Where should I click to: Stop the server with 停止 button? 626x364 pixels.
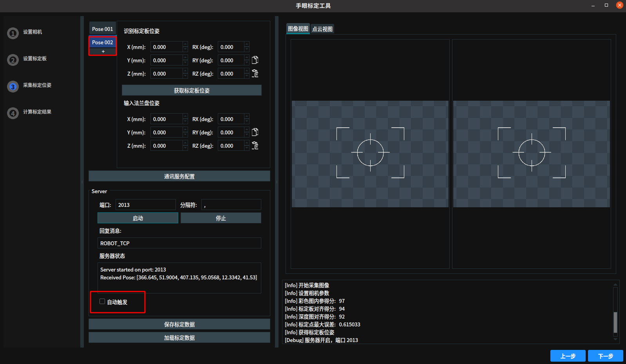[x=221, y=218]
